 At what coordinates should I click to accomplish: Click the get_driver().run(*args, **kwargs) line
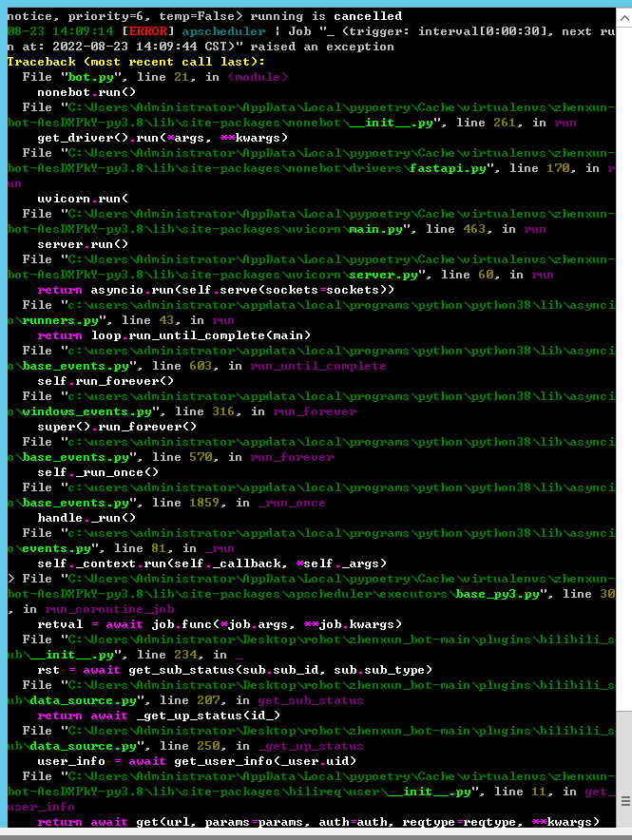pyautogui.click(x=163, y=138)
